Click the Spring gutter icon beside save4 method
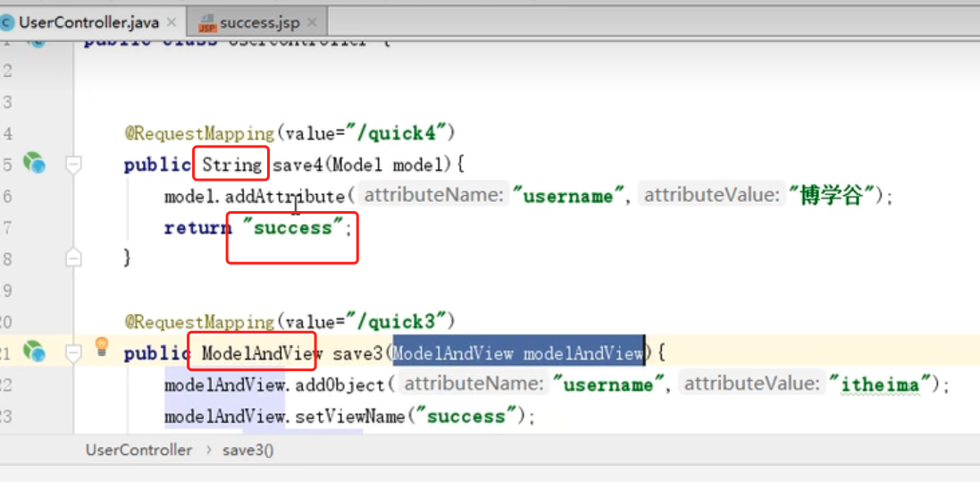980x482 pixels. (34, 163)
